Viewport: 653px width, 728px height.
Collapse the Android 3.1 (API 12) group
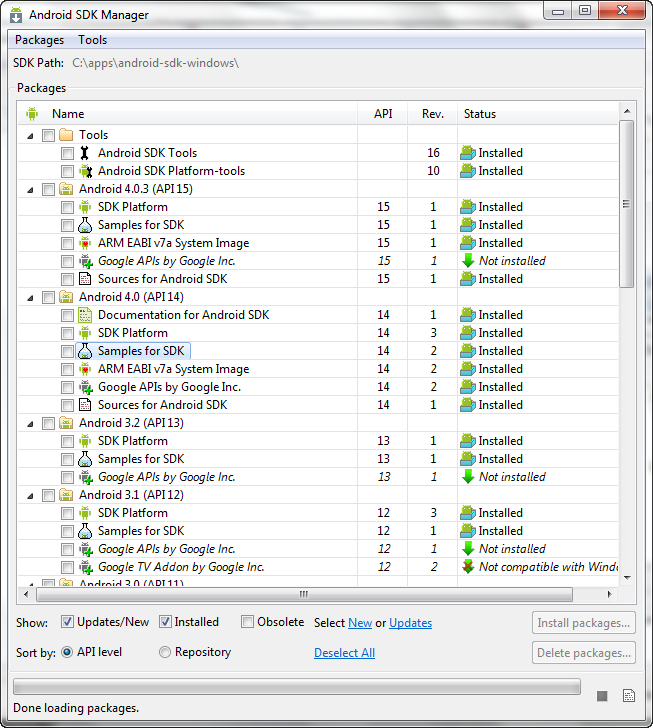30,496
